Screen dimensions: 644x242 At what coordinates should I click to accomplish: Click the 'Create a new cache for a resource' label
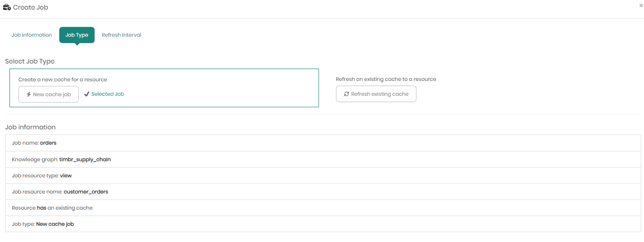pos(63,79)
